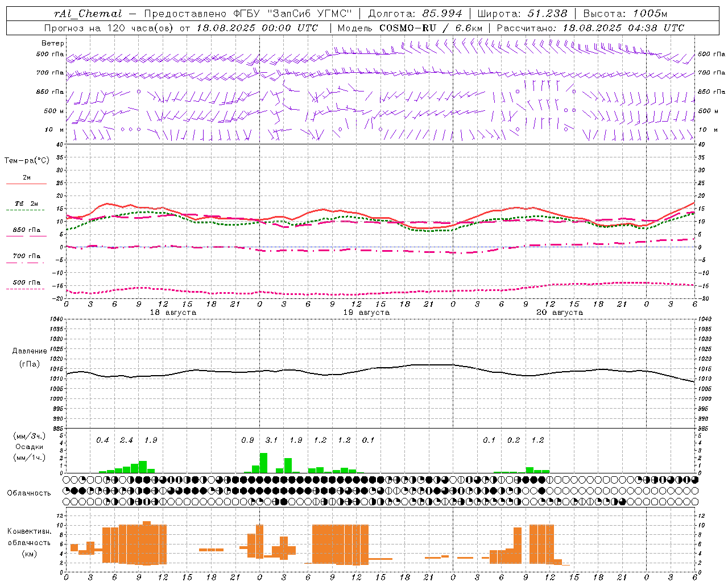Select the latitude value Широта: 51.238
Viewport: 728px width, 582px height.
[x=522, y=14]
